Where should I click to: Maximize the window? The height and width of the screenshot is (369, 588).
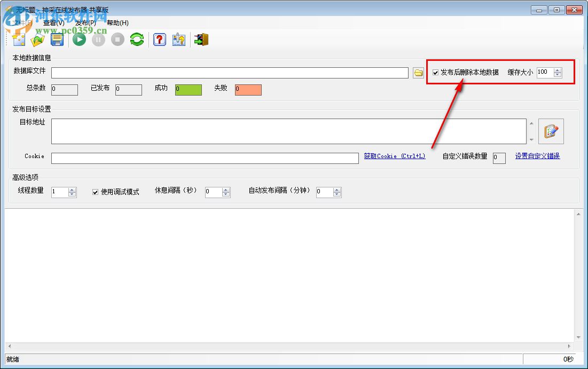(556, 10)
